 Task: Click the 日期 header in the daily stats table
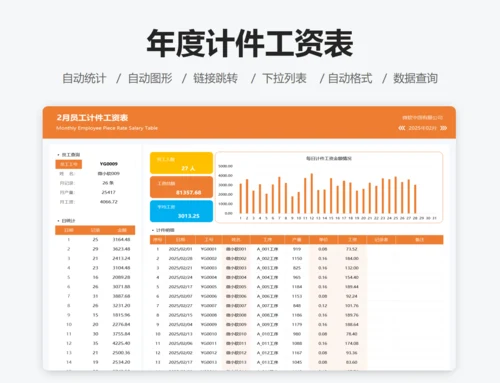(68, 230)
